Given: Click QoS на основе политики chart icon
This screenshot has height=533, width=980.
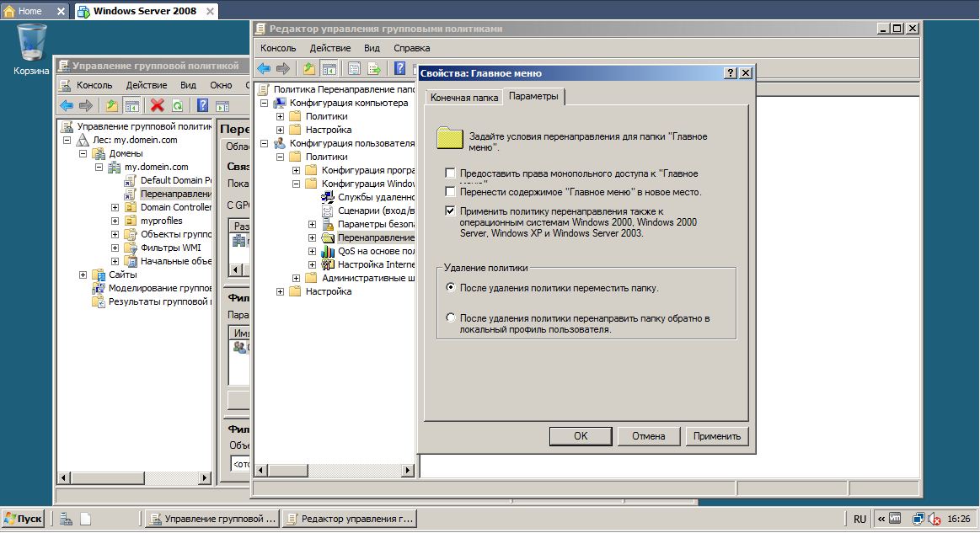Looking at the screenshot, I should [x=328, y=251].
